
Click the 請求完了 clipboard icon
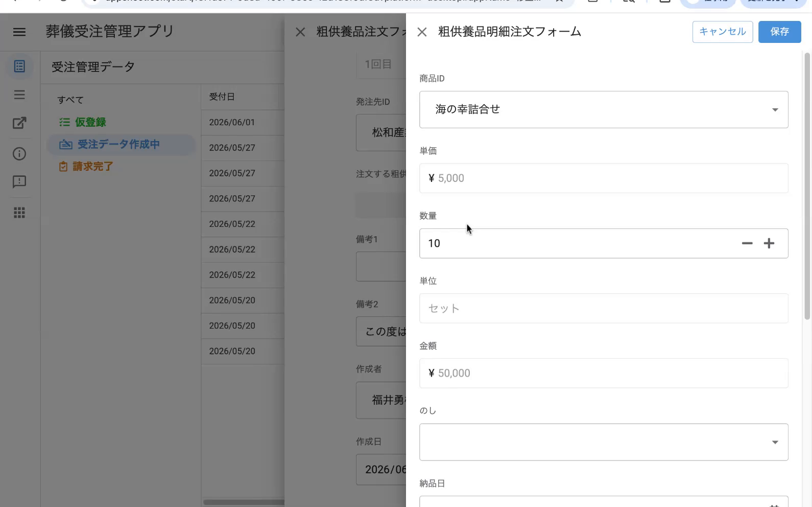point(63,167)
